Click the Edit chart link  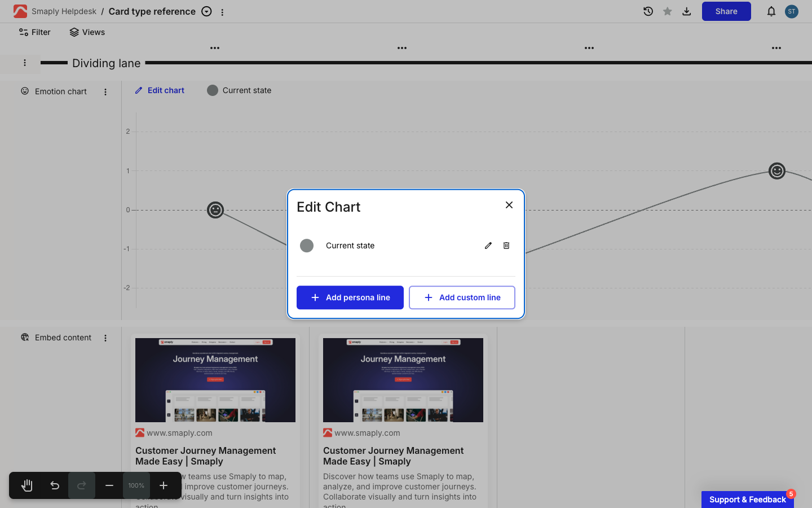(x=160, y=90)
